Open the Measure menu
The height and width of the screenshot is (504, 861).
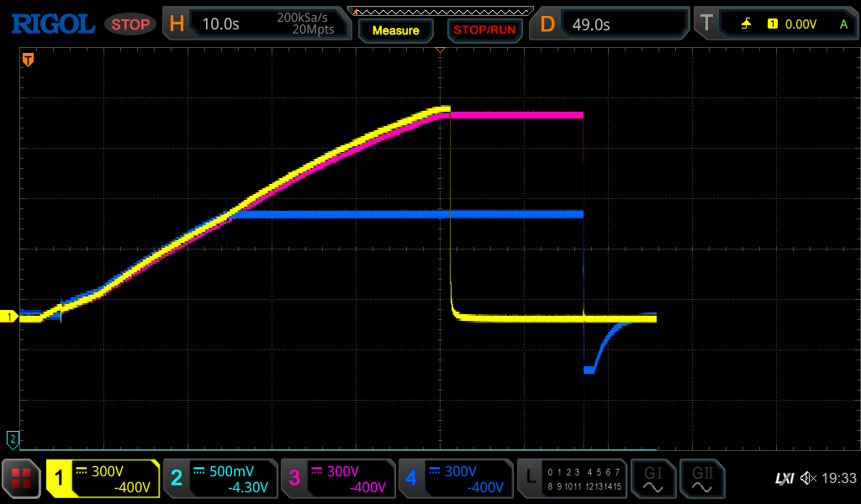point(395,31)
